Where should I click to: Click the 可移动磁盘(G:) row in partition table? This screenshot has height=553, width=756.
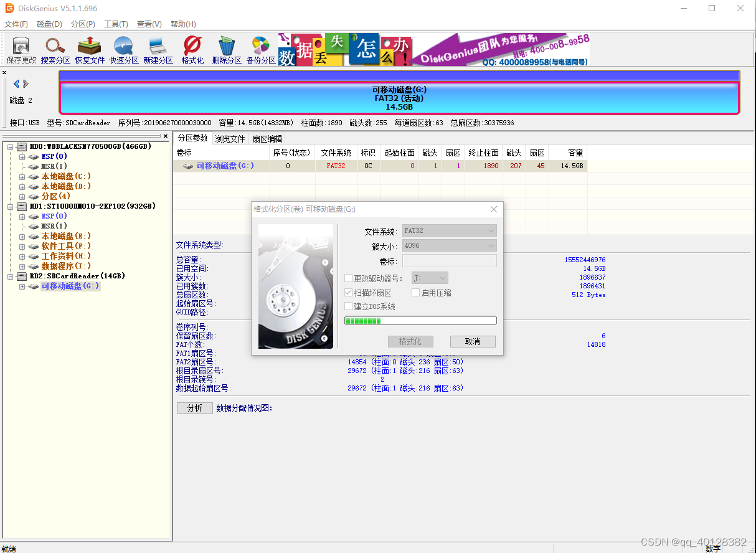(x=380, y=166)
